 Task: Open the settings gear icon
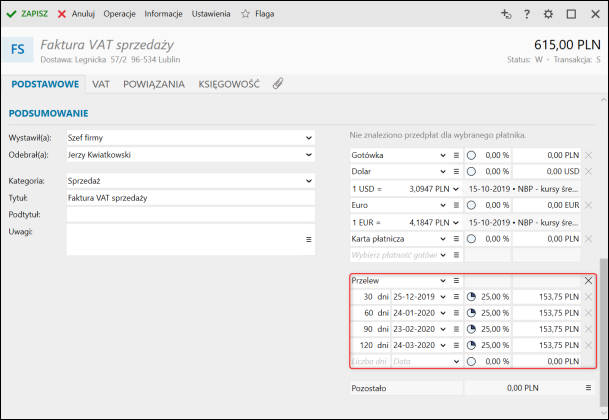pyautogui.click(x=548, y=14)
